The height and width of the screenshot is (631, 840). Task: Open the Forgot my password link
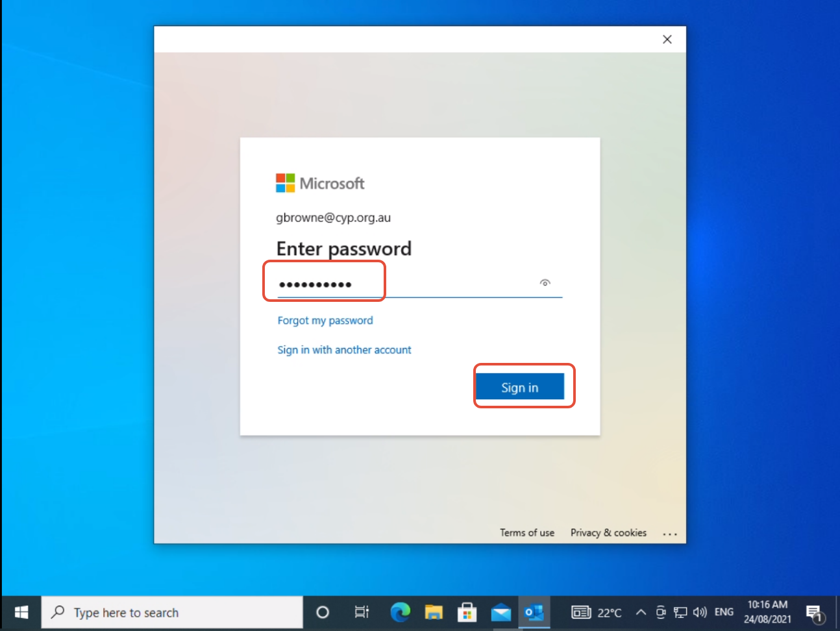pyautogui.click(x=325, y=321)
